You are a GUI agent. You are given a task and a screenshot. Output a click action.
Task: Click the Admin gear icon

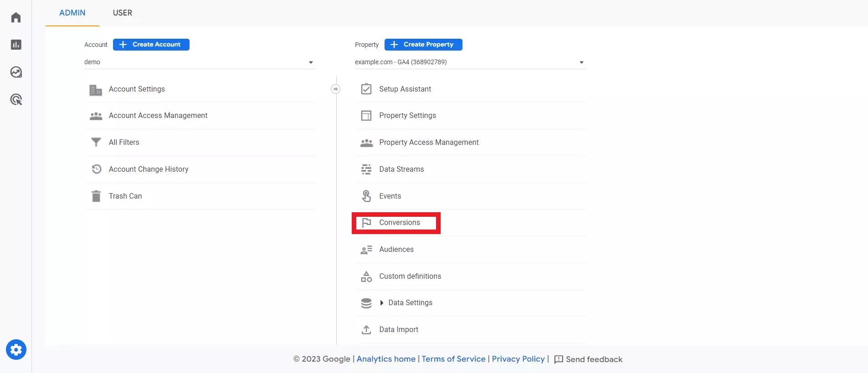coord(16,350)
